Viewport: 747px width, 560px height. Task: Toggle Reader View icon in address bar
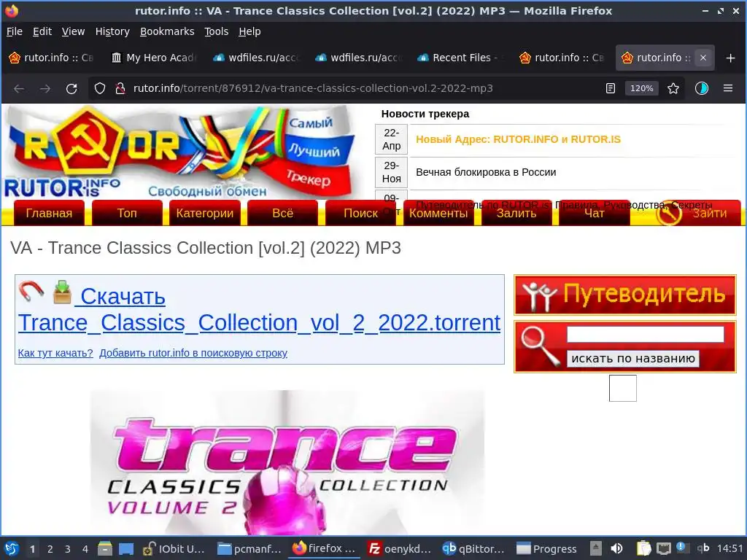(611, 88)
